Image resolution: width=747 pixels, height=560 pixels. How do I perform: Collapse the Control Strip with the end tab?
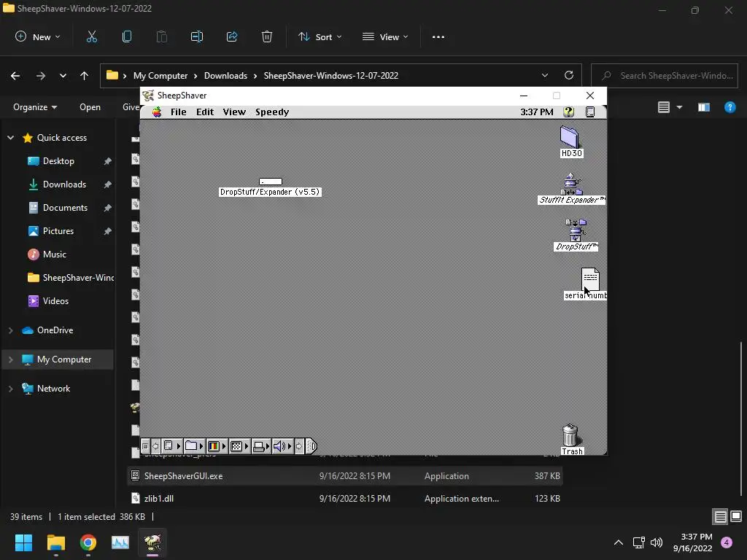[311, 446]
